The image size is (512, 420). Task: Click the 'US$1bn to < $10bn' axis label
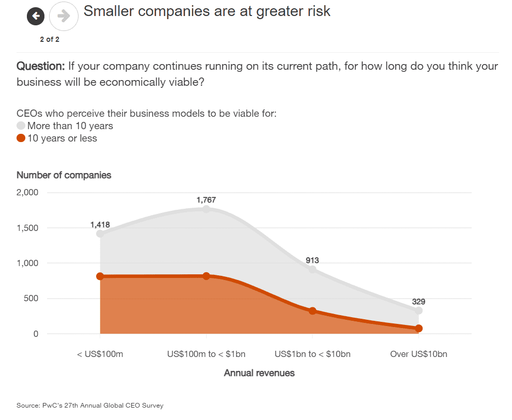point(313,354)
